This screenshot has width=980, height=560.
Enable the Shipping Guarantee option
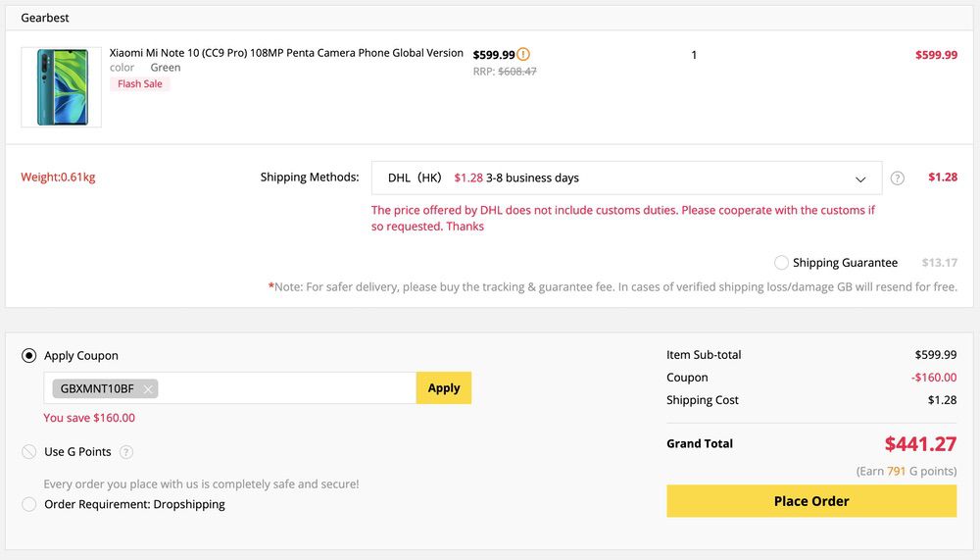click(x=781, y=263)
